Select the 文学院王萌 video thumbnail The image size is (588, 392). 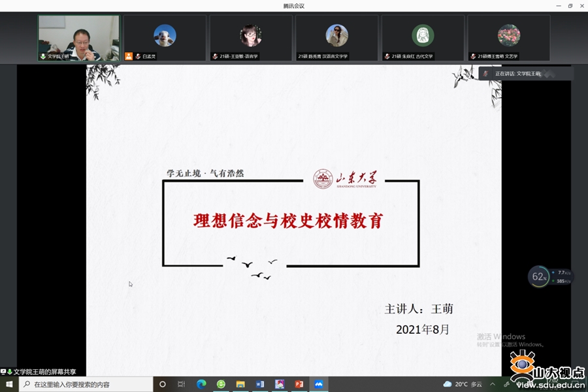pos(79,38)
